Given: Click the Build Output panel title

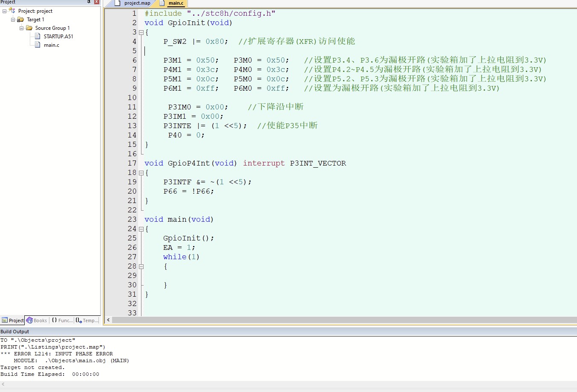Looking at the screenshot, I should click(15, 332).
